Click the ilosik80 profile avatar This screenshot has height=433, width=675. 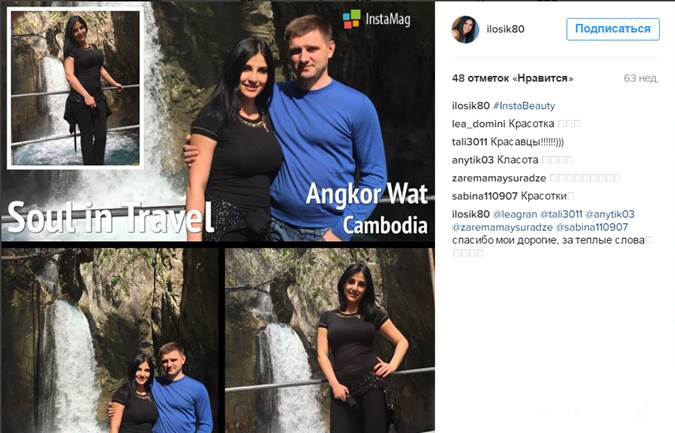[x=465, y=29]
